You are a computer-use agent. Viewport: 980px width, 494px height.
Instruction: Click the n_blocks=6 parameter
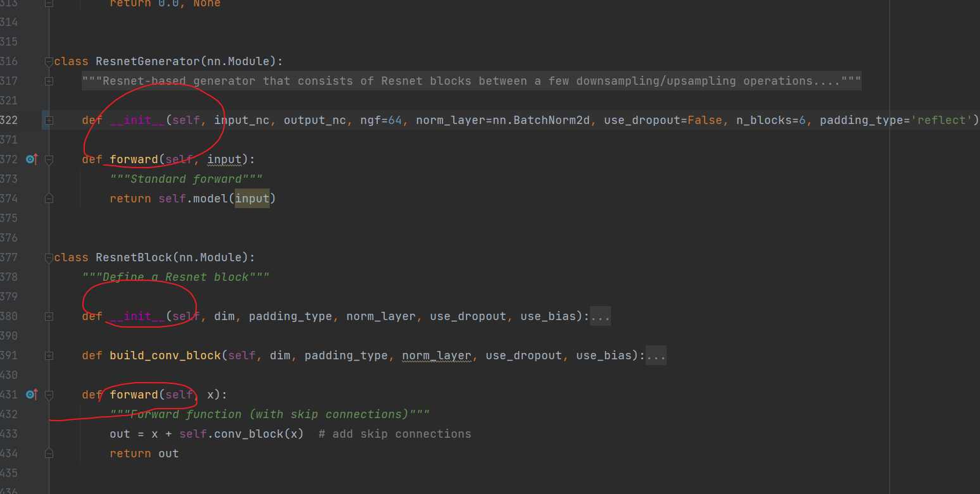point(770,120)
